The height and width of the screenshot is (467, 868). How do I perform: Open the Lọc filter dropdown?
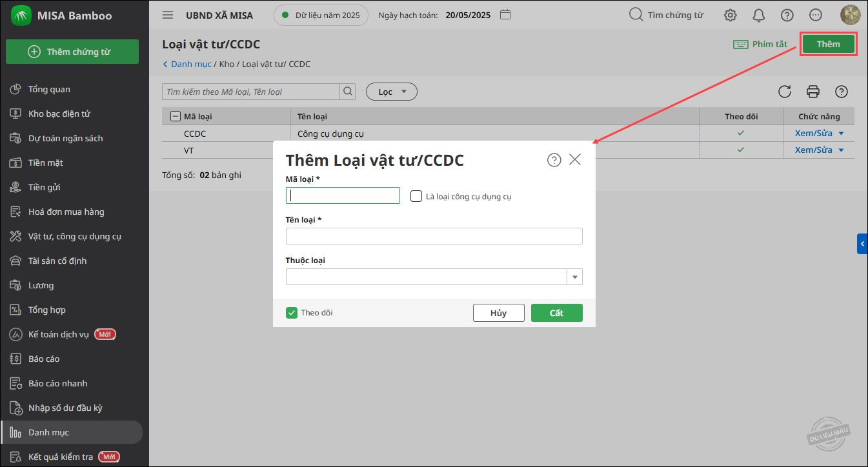point(392,92)
